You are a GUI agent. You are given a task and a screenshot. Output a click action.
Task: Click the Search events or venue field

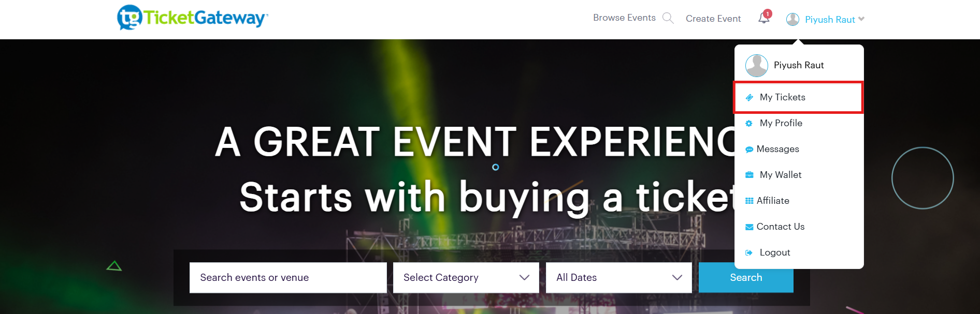[288, 278]
